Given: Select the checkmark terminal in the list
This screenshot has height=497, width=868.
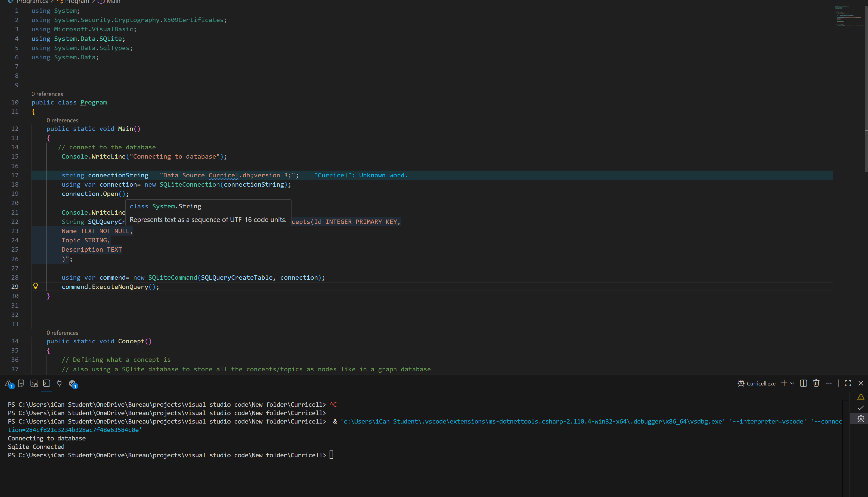Looking at the screenshot, I should 860,408.
